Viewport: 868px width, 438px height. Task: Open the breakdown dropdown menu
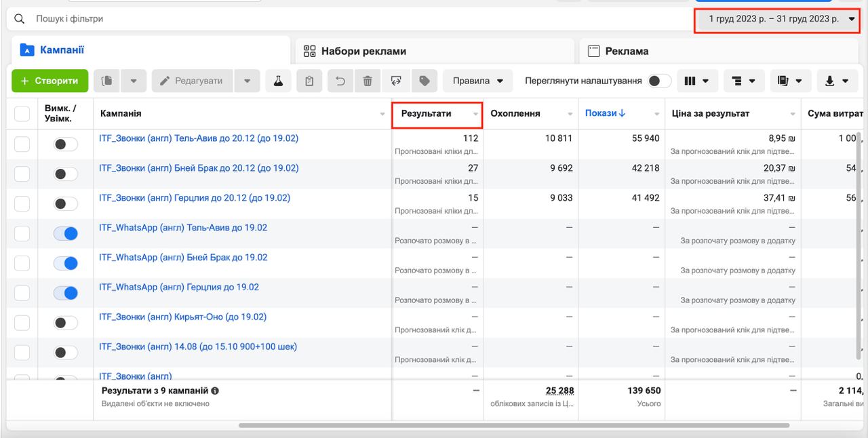point(744,81)
